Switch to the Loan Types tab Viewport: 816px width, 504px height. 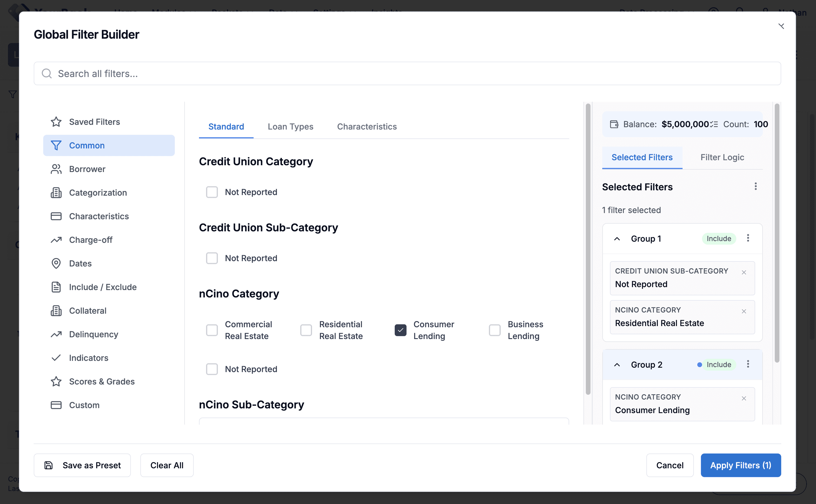(x=290, y=127)
